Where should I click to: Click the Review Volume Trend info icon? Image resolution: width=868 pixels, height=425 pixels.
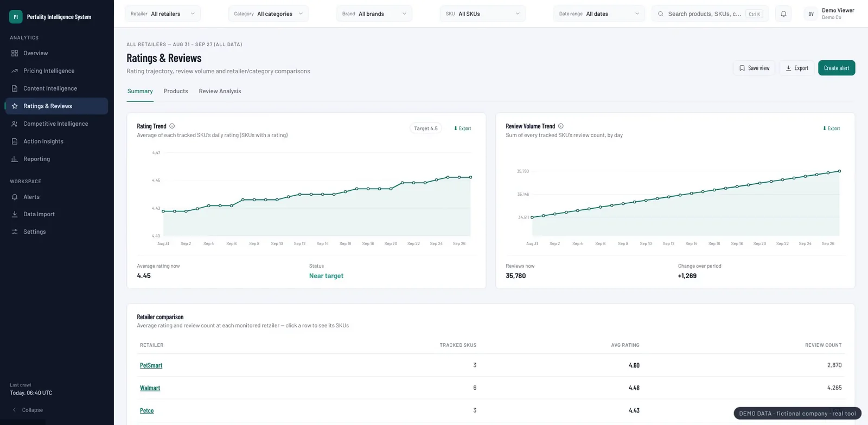[561, 126]
